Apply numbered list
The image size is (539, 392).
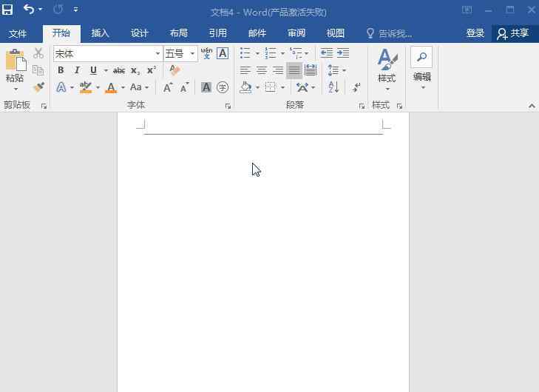click(271, 53)
